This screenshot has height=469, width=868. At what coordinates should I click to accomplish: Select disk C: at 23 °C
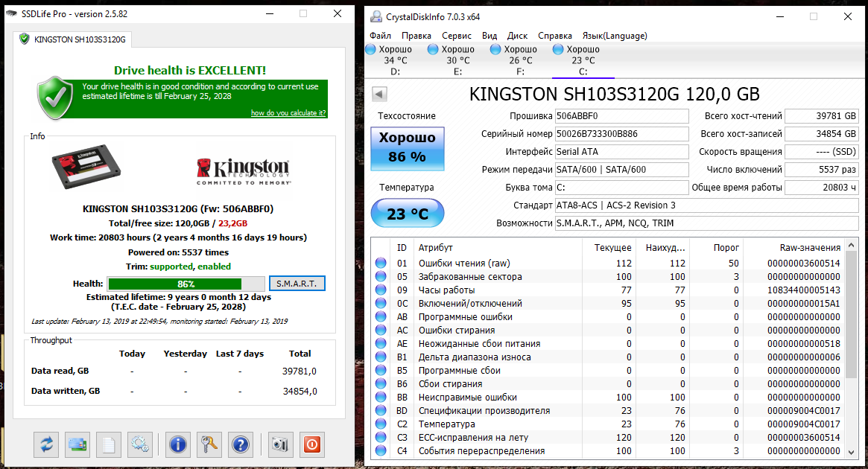pos(583,60)
